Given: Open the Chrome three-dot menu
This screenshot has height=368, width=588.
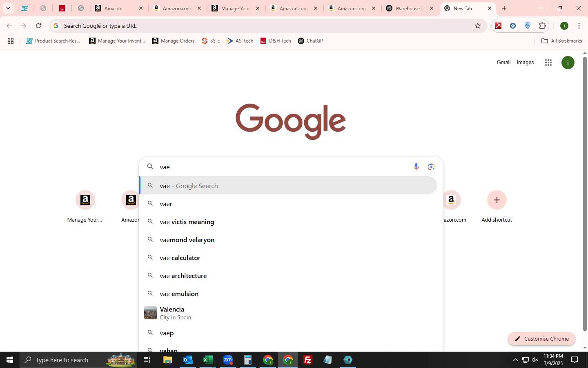Looking at the screenshot, I should click(579, 26).
